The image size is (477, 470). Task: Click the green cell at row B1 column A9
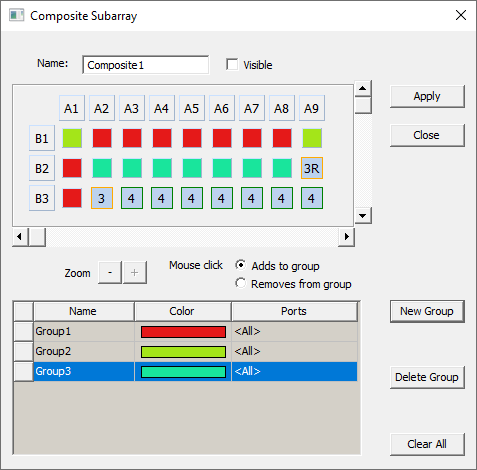[x=312, y=138]
